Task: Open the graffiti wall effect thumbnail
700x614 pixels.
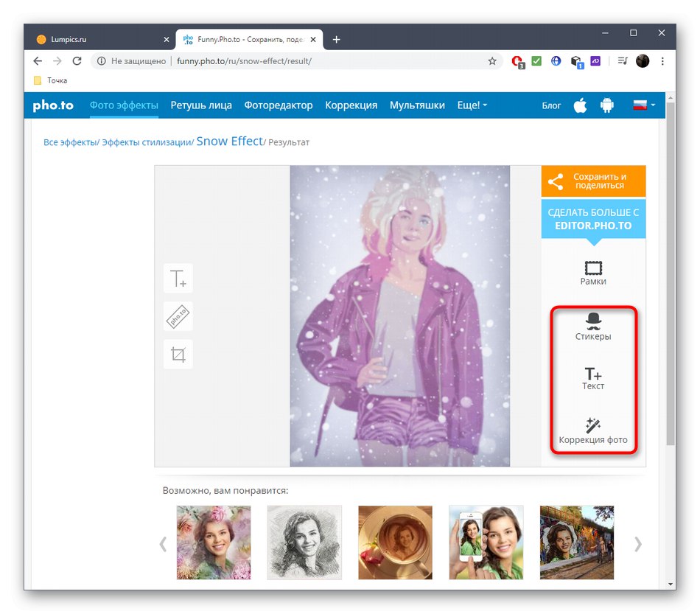Action: [x=577, y=543]
